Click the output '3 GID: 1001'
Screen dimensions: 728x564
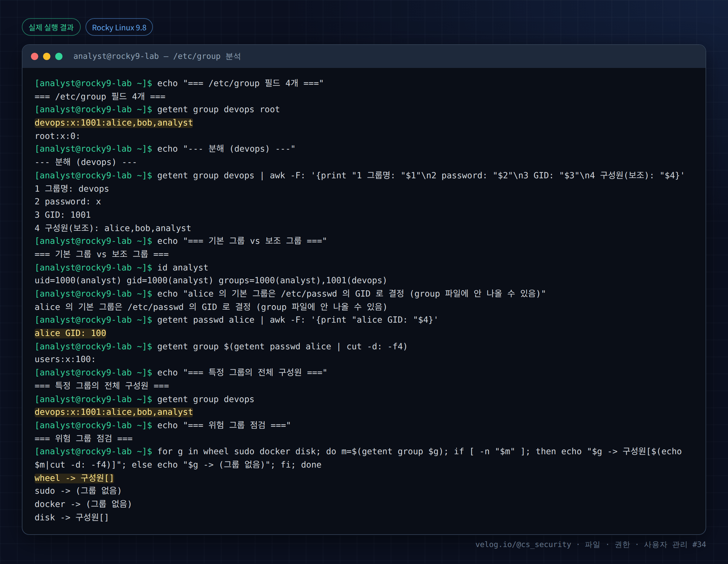click(x=63, y=215)
